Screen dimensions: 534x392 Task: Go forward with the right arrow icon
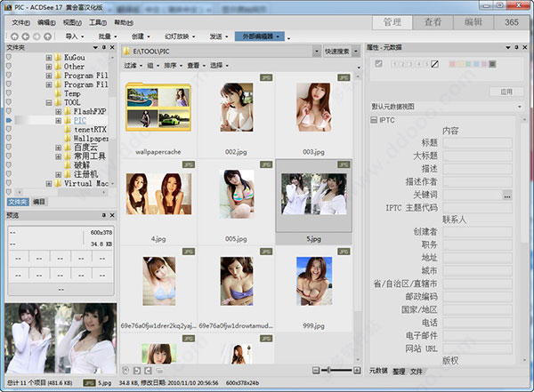click(36, 36)
